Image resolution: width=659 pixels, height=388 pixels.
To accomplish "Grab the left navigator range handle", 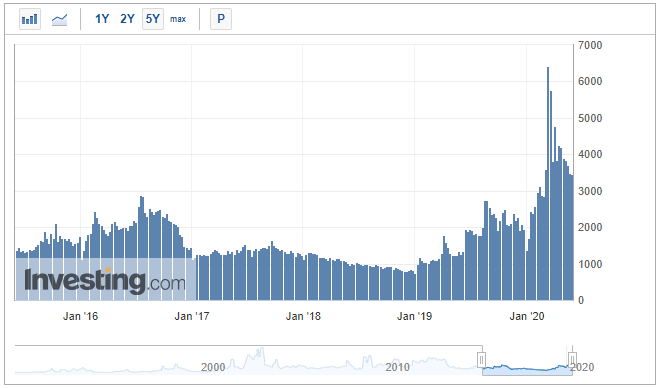I will (x=482, y=360).
